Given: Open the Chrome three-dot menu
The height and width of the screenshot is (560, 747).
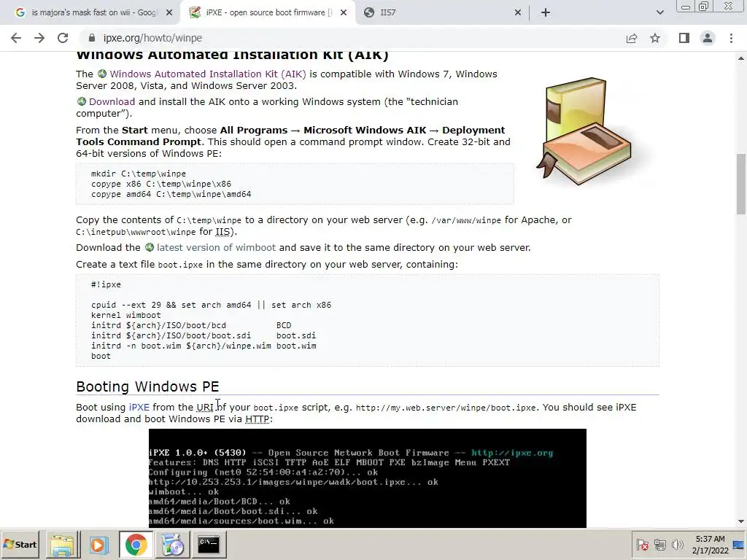Looking at the screenshot, I should 731,38.
